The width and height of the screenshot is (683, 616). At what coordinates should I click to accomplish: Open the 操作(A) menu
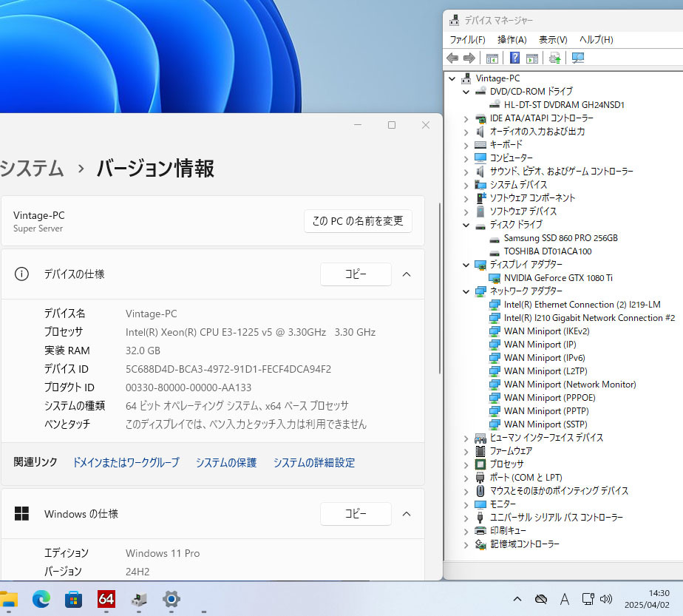point(512,40)
